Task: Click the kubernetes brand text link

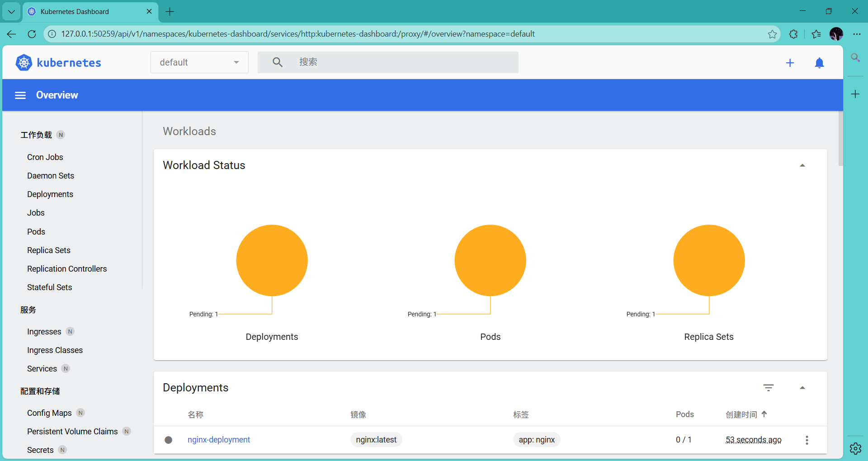Action: (69, 62)
